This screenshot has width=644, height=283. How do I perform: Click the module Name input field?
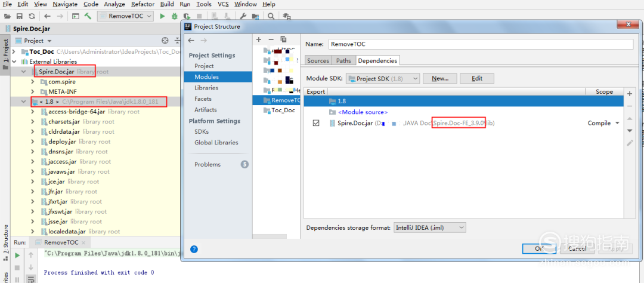coord(481,44)
